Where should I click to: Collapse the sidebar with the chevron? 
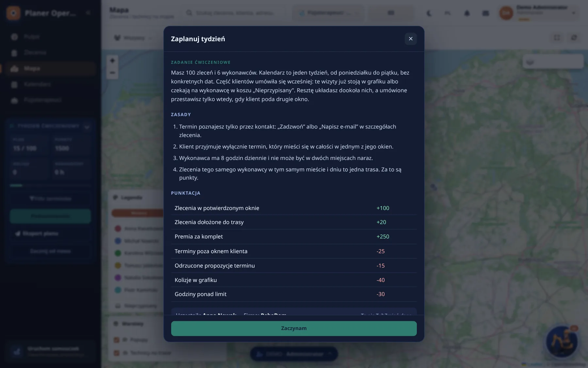point(88,13)
